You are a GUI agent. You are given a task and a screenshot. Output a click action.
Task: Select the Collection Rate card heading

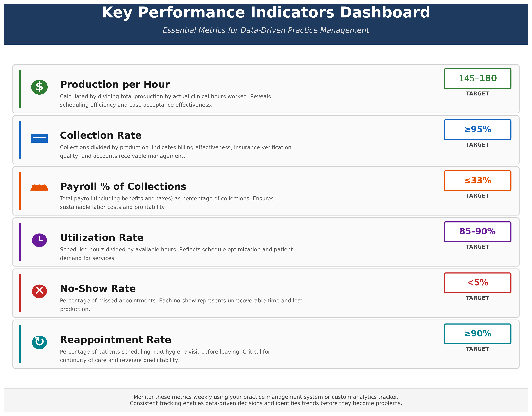tap(101, 135)
